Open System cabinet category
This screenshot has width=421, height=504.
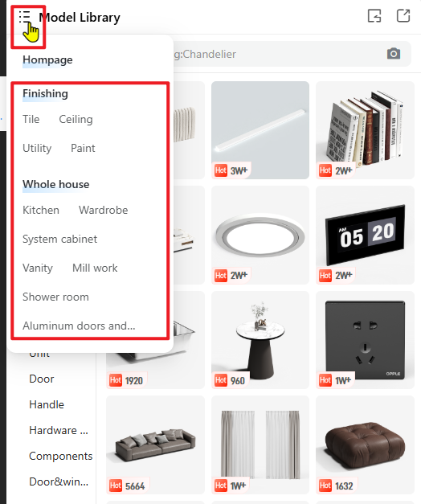pos(59,240)
